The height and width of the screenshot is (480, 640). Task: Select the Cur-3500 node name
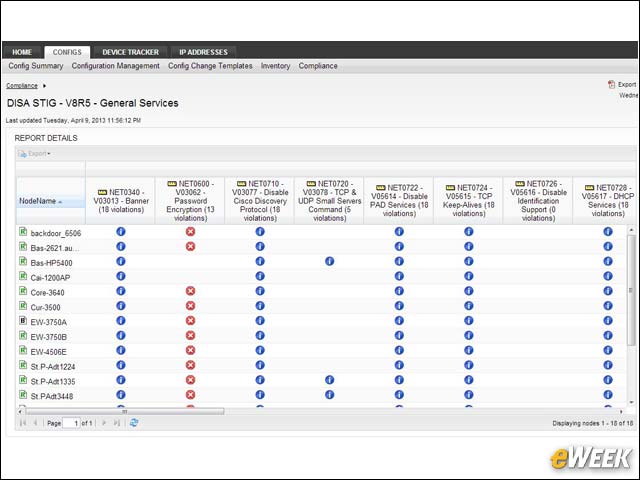point(45,307)
